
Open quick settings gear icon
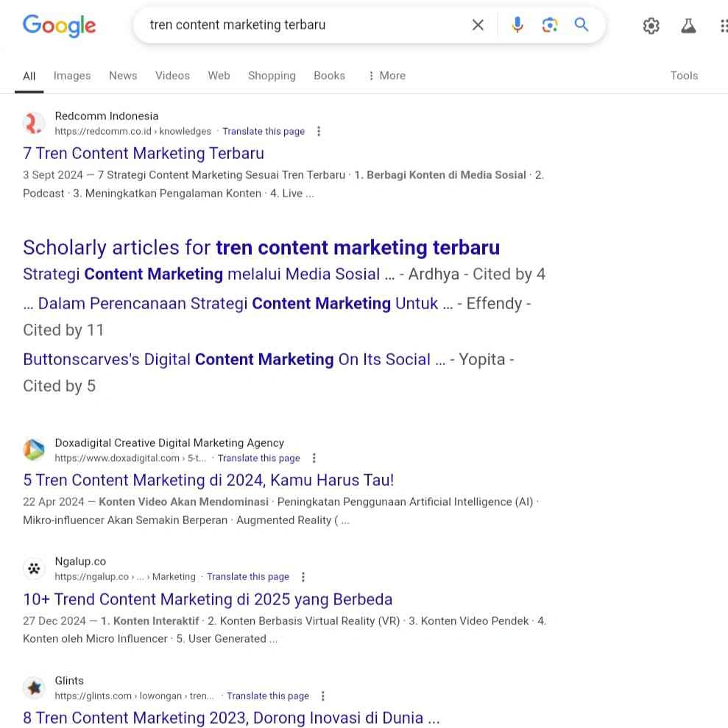651,26
